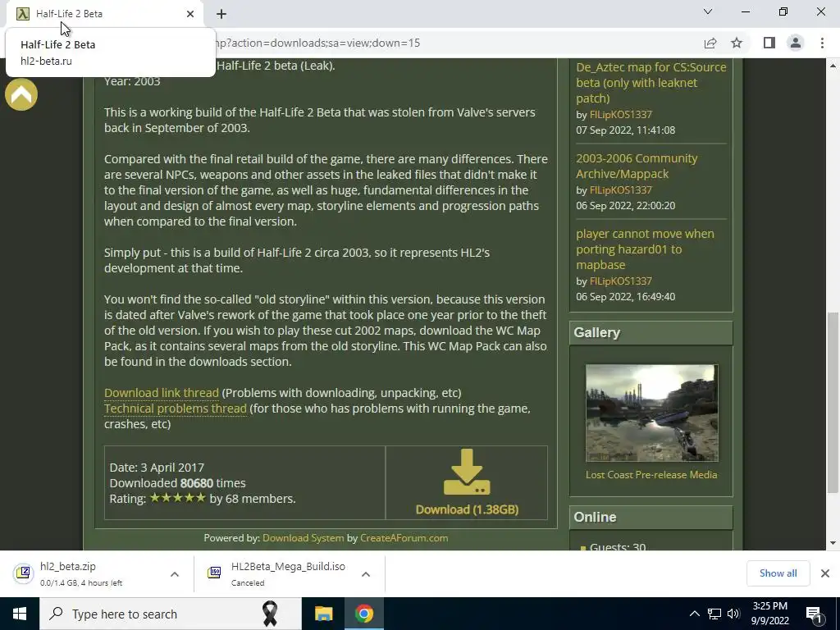Click the volume tray icon
Image resolution: width=840 pixels, height=630 pixels.
point(733,614)
